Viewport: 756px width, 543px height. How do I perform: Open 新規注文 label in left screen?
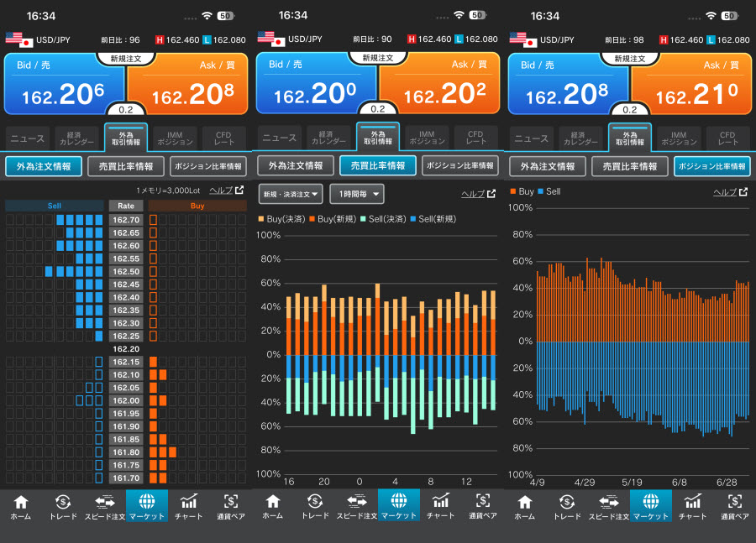126,59
